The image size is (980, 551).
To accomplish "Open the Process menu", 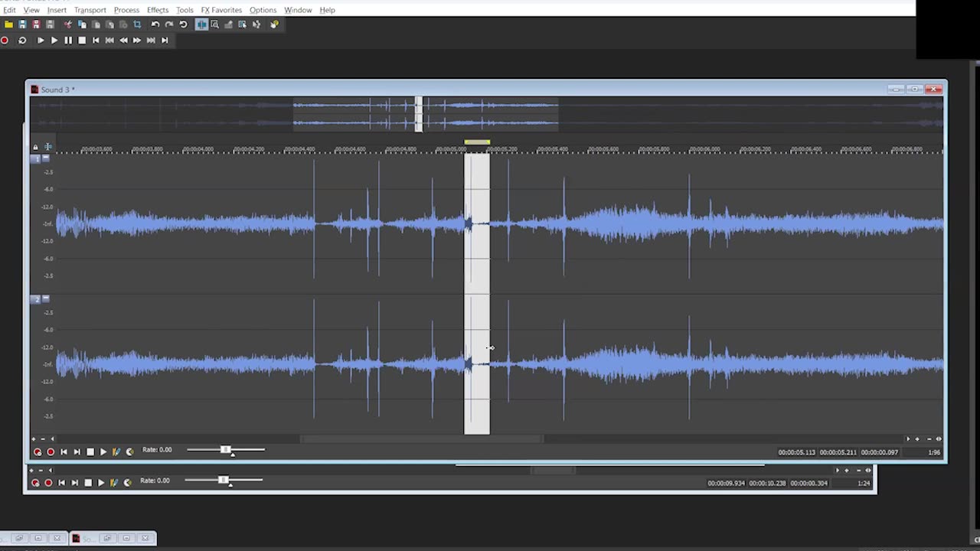I will pyautogui.click(x=126, y=10).
